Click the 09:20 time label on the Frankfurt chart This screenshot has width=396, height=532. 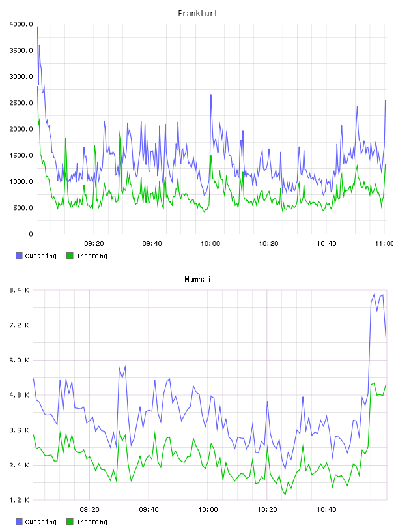coord(94,244)
